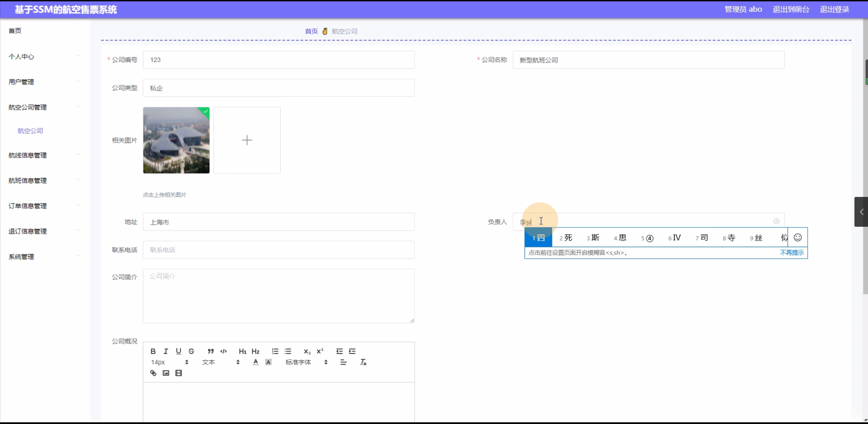Viewport: 868px width, 424px height.
Task: Toggle underline formatting in editor
Action: pos(178,351)
